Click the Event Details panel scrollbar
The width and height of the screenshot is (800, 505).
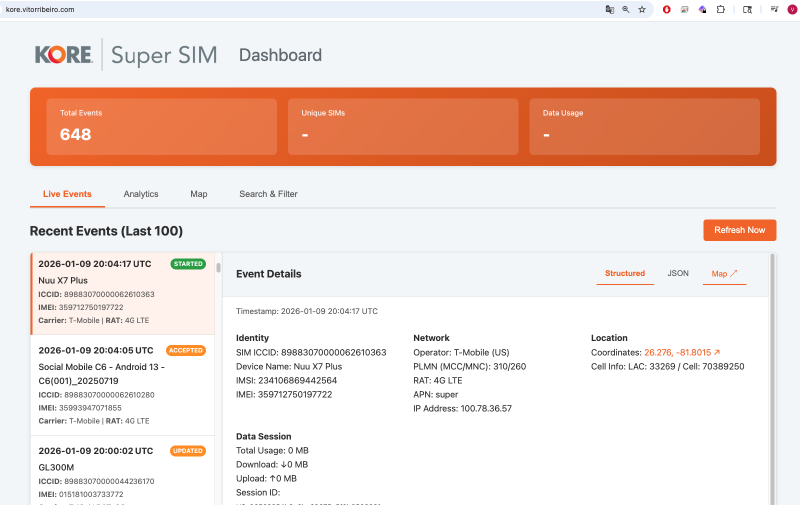(772, 378)
